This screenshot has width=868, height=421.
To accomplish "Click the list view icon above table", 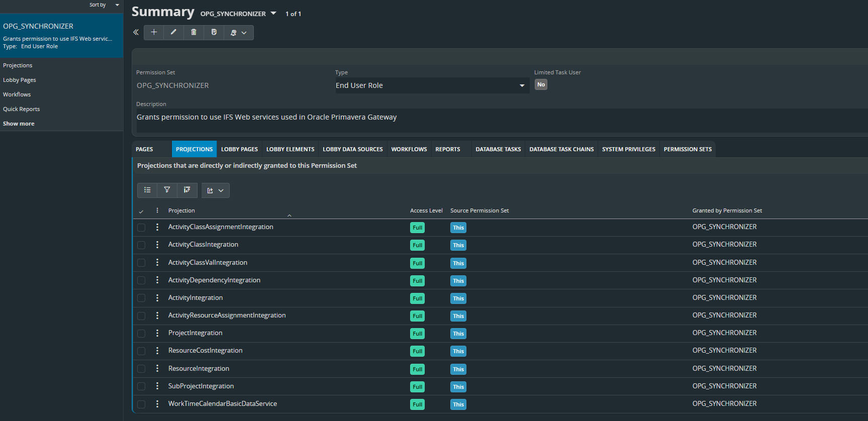I will [147, 190].
